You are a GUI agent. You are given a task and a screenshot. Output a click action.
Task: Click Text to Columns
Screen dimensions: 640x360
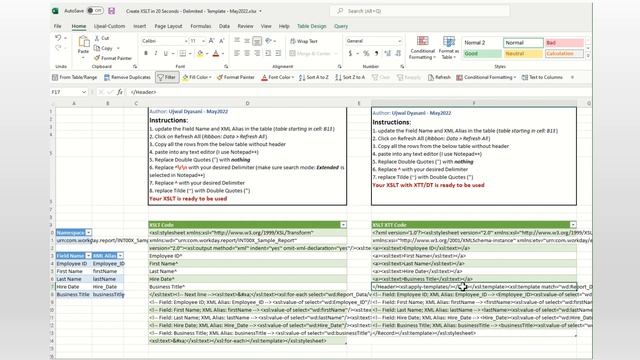point(542,77)
